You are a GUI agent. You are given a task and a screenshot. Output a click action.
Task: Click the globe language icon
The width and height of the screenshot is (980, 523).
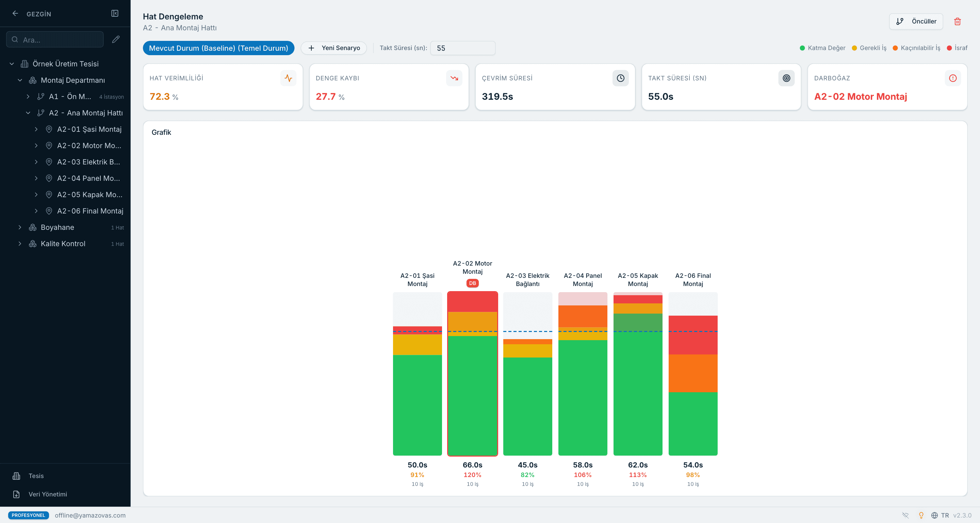[934, 515]
